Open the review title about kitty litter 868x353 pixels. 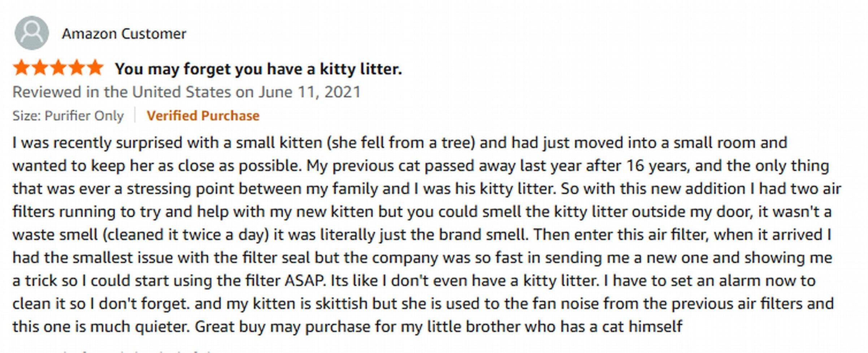click(x=258, y=69)
